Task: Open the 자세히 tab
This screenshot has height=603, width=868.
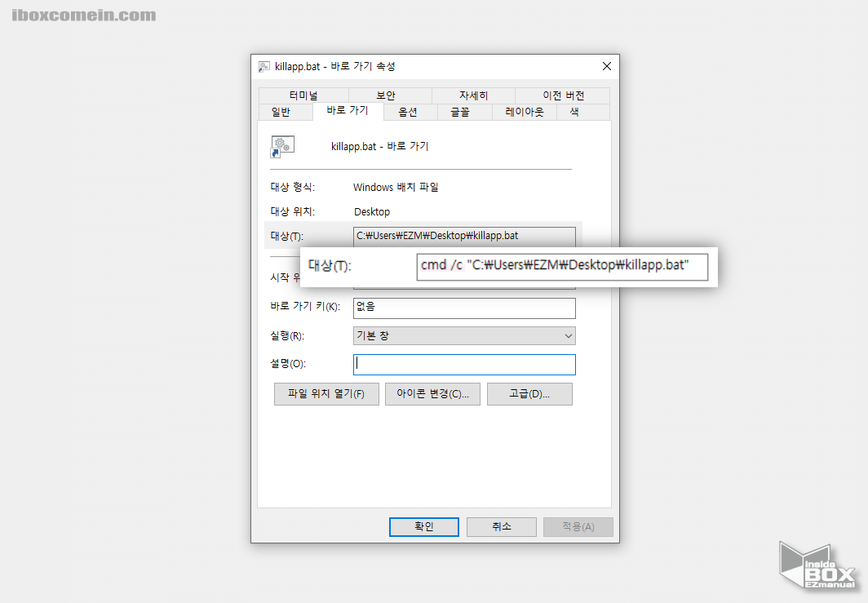Action: (x=472, y=95)
